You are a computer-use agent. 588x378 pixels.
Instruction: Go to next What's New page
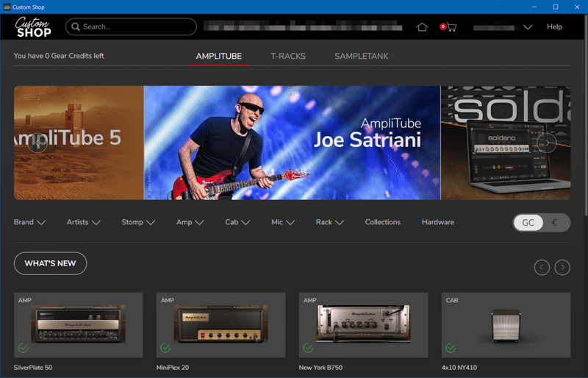coord(562,267)
